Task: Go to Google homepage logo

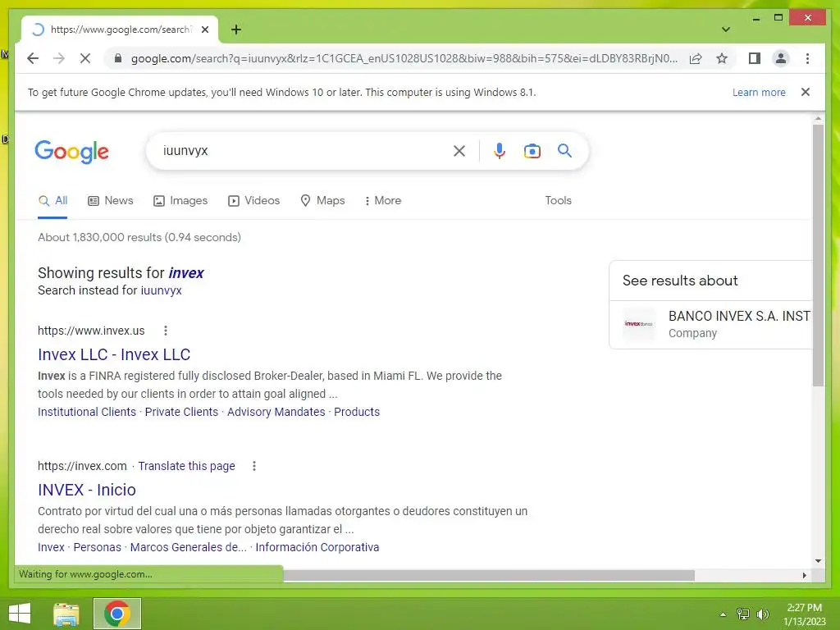Action: click(72, 152)
